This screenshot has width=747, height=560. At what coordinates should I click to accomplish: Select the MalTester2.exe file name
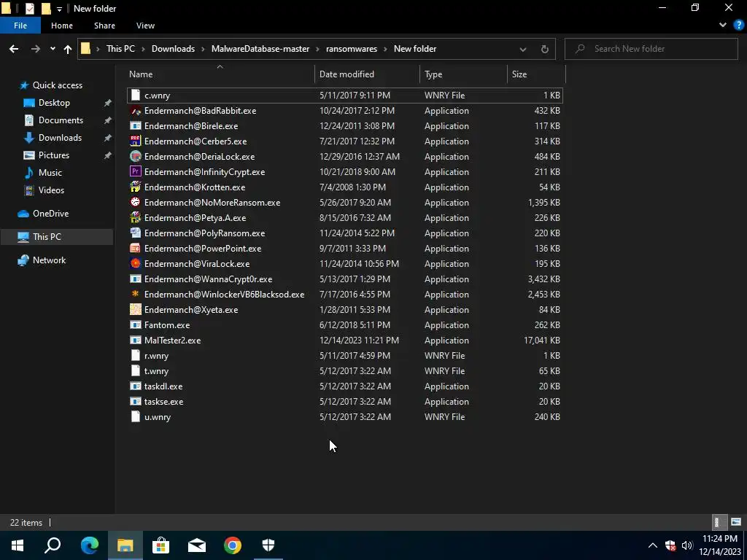coord(172,340)
